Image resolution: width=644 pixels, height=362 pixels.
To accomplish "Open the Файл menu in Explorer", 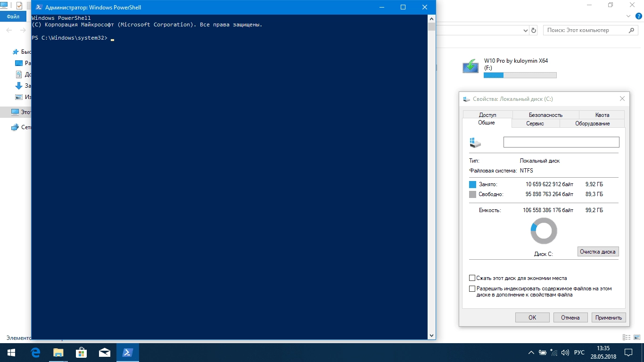I will 13,16.
